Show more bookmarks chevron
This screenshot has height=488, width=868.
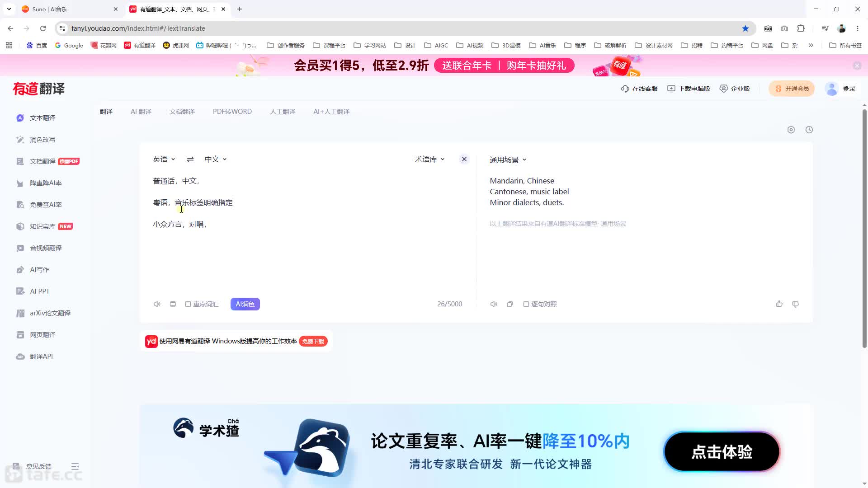coord(811,45)
